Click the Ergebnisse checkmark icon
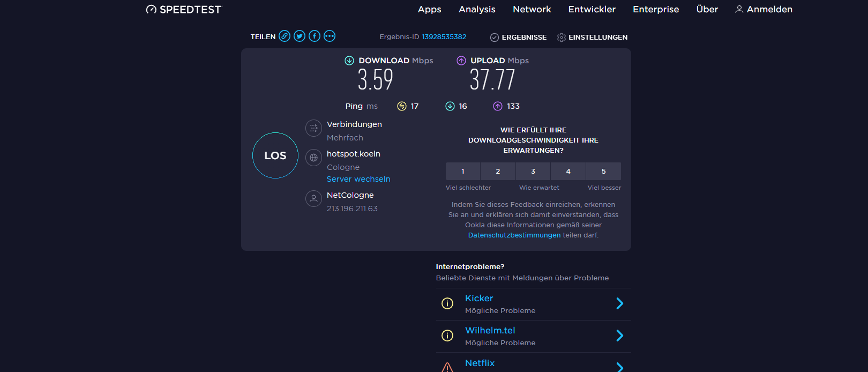The width and height of the screenshot is (868, 372). pos(495,37)
